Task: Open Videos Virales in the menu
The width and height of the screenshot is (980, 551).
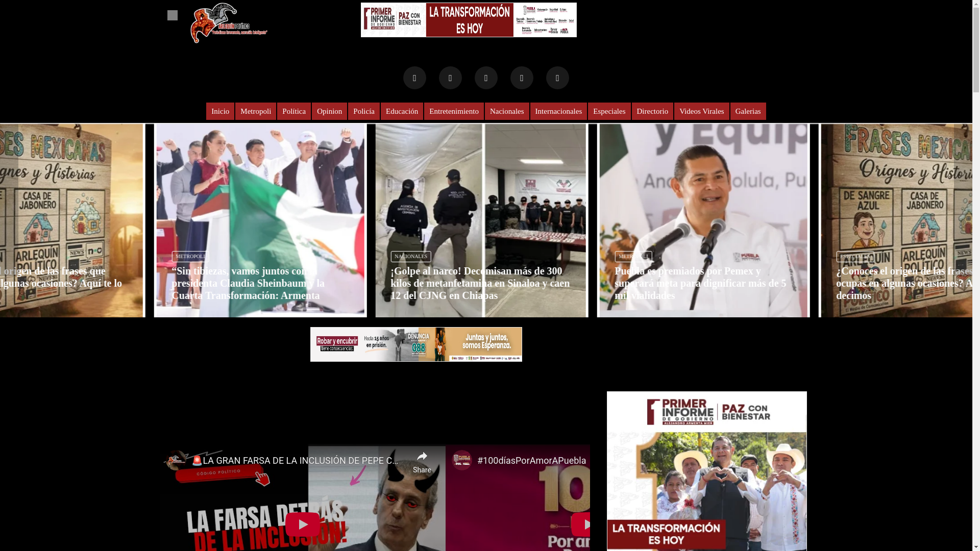Action: (x=701, y=111)
